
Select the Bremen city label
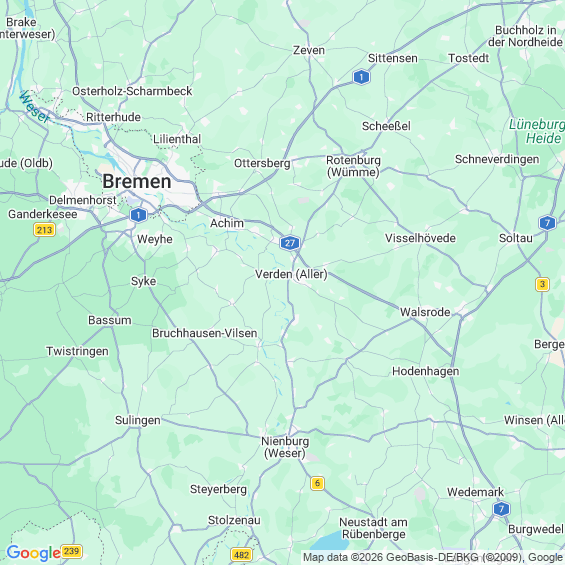point(137,181)
